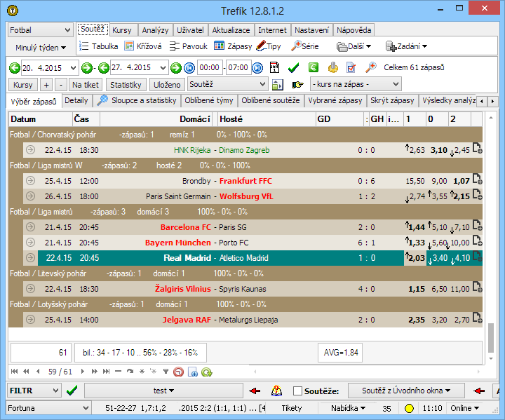Click the Na tiket button
The height and width of the screenshot is (420, 505).
tap(86, 85)
